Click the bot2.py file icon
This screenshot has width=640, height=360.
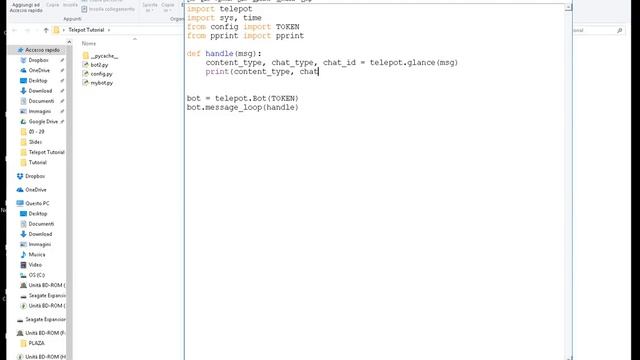click(86, 65)
